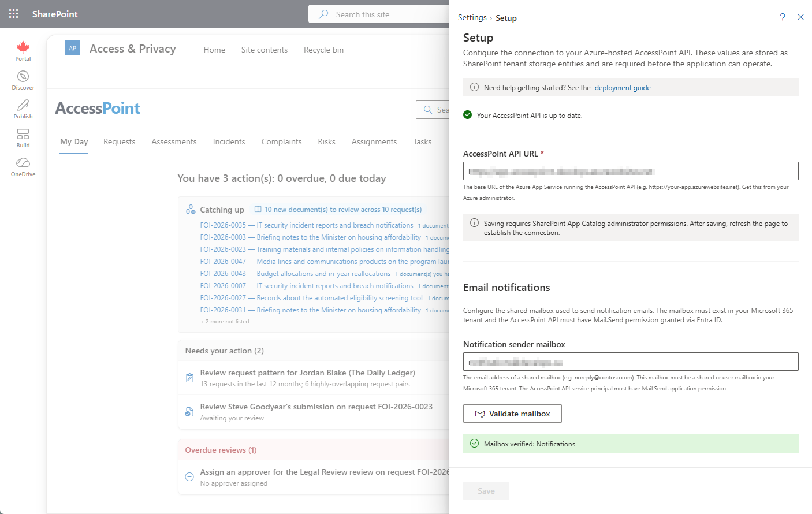Switch to the Incidents tab
This screenshot has width=812, height=514.
pyautogui.click(x=229, y=141)
